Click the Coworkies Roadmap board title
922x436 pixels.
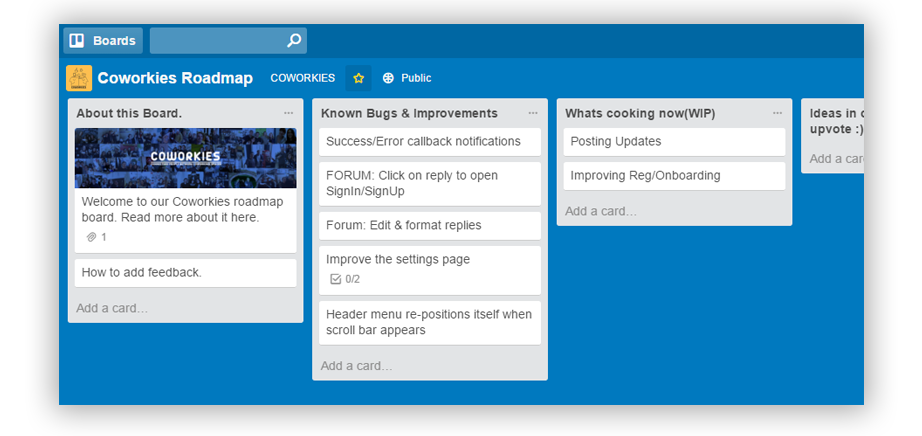point(175,78)
